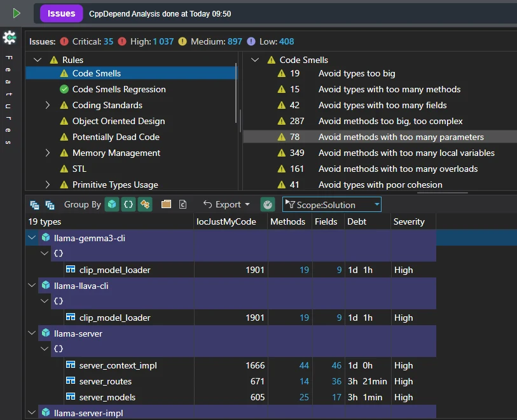Screen dimensions: 517x420
Task: Click the Medium severity yellow icon
Action: 183,41
